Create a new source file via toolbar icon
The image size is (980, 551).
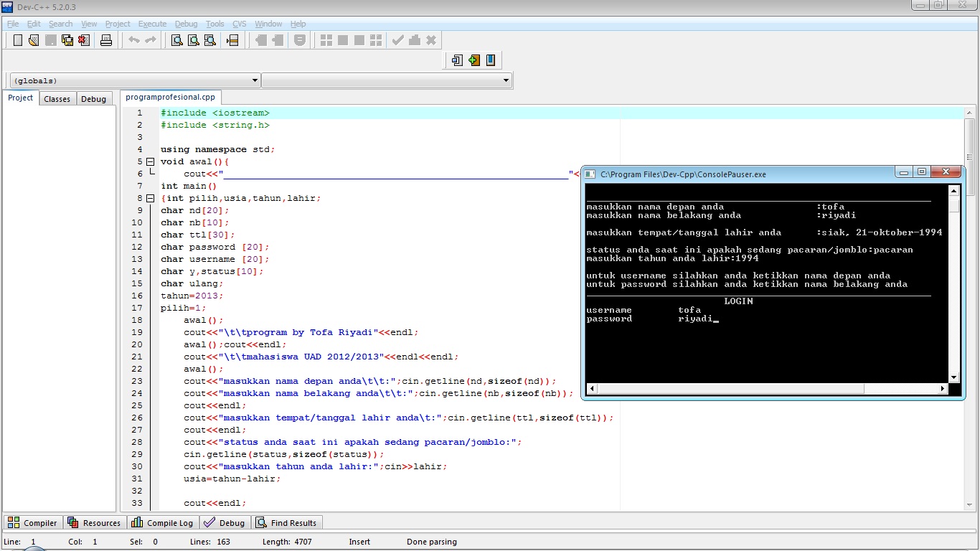[18, 40]
